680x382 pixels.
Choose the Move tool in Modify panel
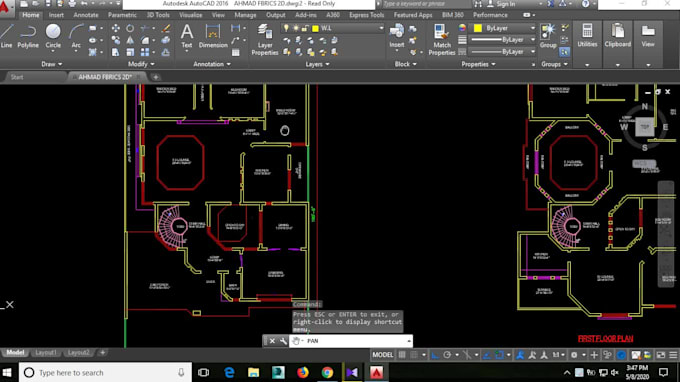pos(116,28)
